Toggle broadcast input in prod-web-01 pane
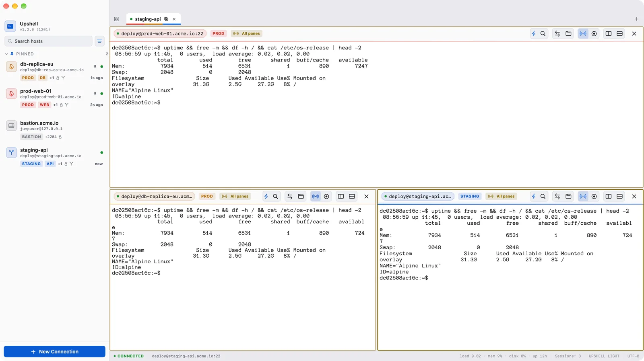 [x=583, y=34]
